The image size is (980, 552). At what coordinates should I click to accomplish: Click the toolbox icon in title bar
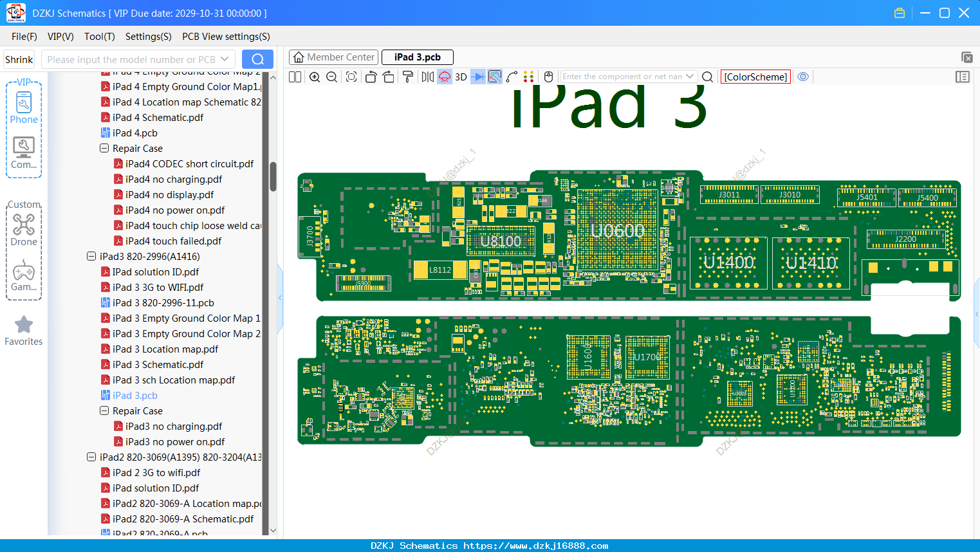900,13
